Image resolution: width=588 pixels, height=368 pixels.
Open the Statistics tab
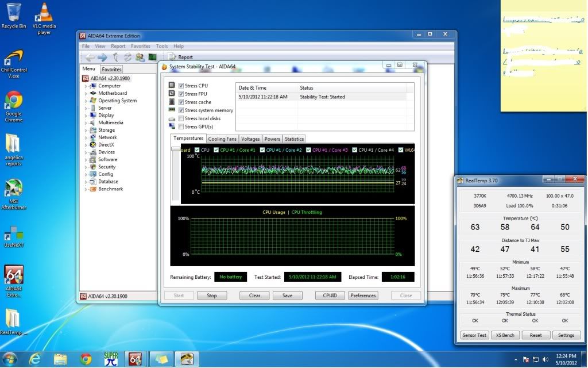point(294,139)
